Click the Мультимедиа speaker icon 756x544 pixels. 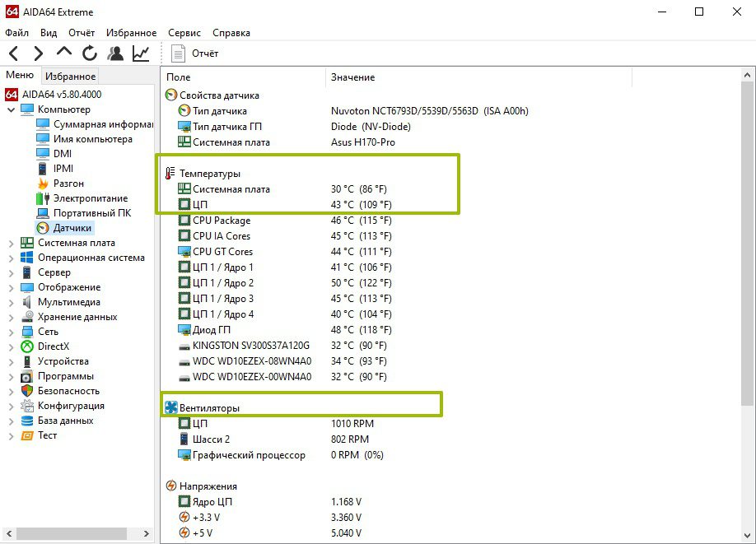(x=27, y=302)
